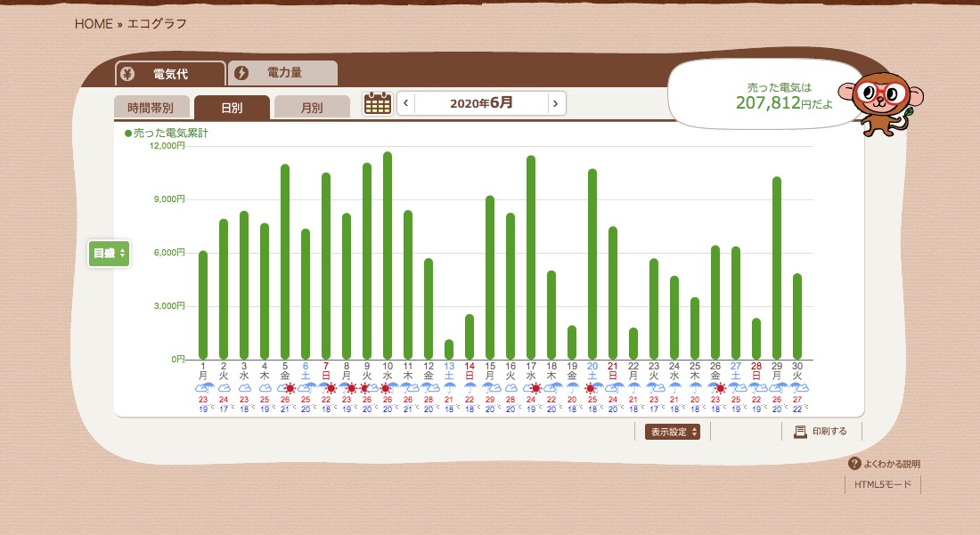Image resolution: width=980 pixels, height=535 pixels.
Task: Select the 日別 view tab
Action: (232, 108)
